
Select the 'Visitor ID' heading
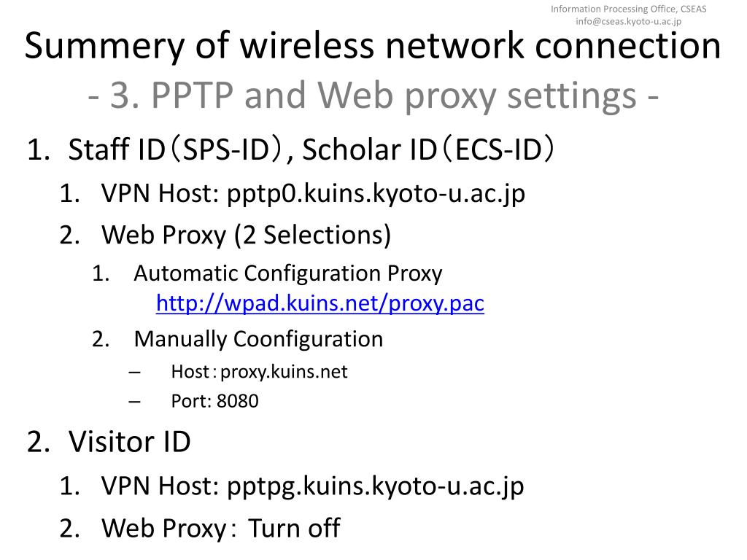click(x=130, y=441)
